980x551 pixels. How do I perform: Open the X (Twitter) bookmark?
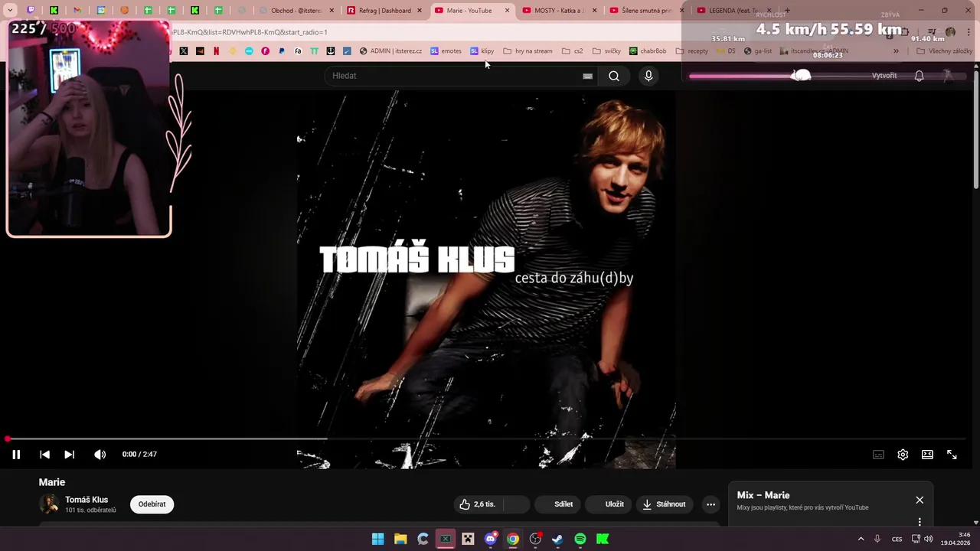(x=184, y=51)
